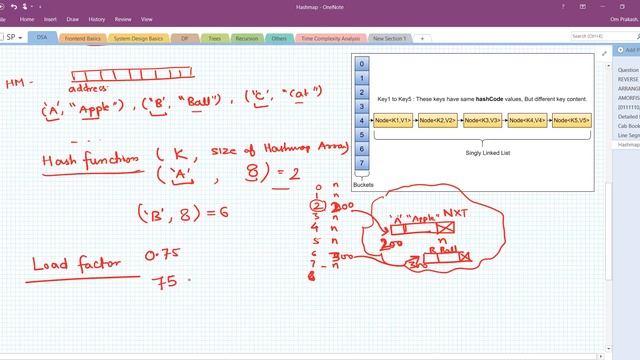640x360 pixels.
Task: Click the vertical scrollbar down arrow
Action: tap(609, 349)
